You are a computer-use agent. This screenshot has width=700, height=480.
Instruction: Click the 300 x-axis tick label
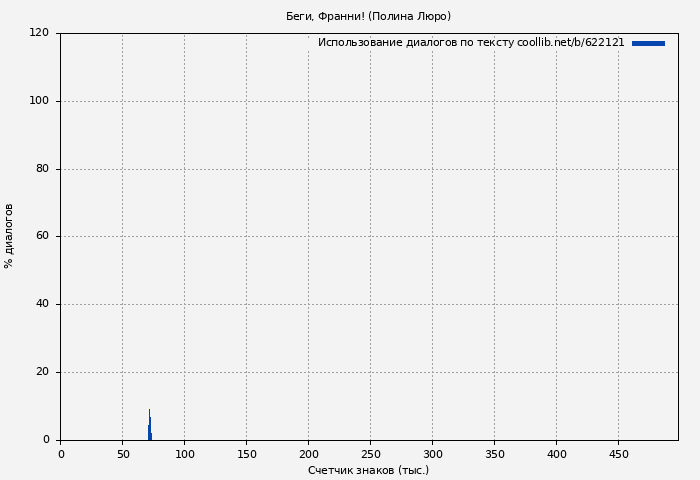click(x=432, y=454)
